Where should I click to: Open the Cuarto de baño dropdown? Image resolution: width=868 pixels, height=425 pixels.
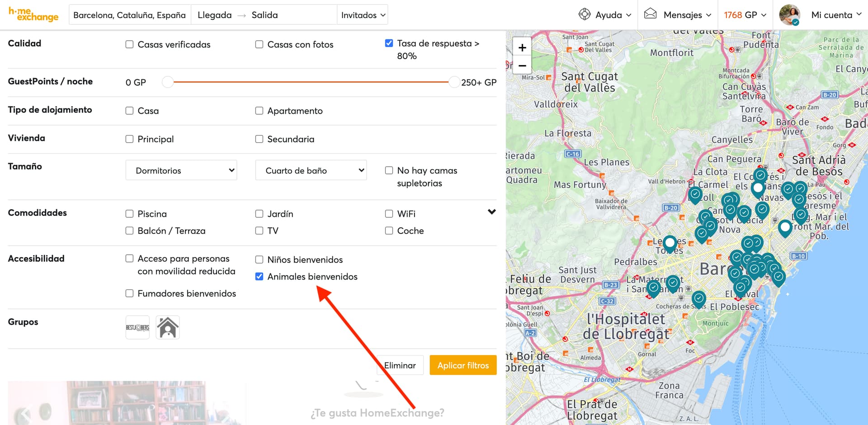pos(311,170)
